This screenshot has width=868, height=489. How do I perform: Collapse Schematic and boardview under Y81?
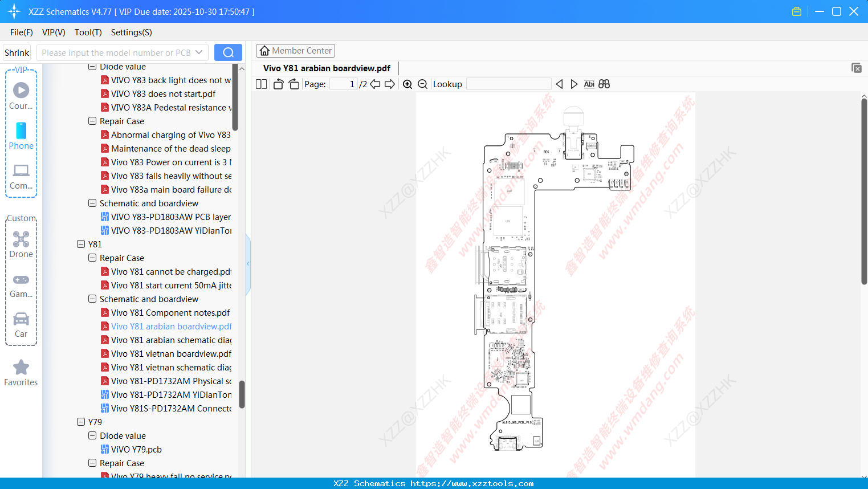click(92, 299)
